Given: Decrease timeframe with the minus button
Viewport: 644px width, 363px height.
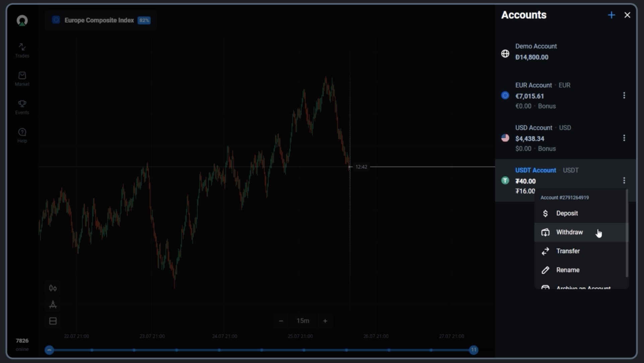Looking at the screenshot, I should pos(281,321).
